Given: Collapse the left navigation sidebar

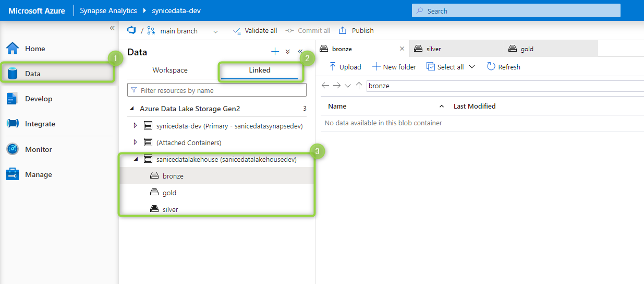Looking at the screenshot, I should point(112,28).
